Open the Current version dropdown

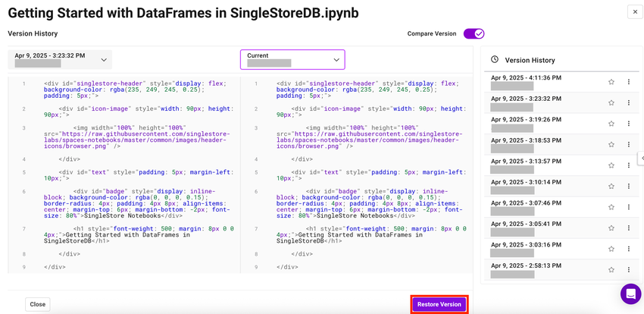click(292, 60)
